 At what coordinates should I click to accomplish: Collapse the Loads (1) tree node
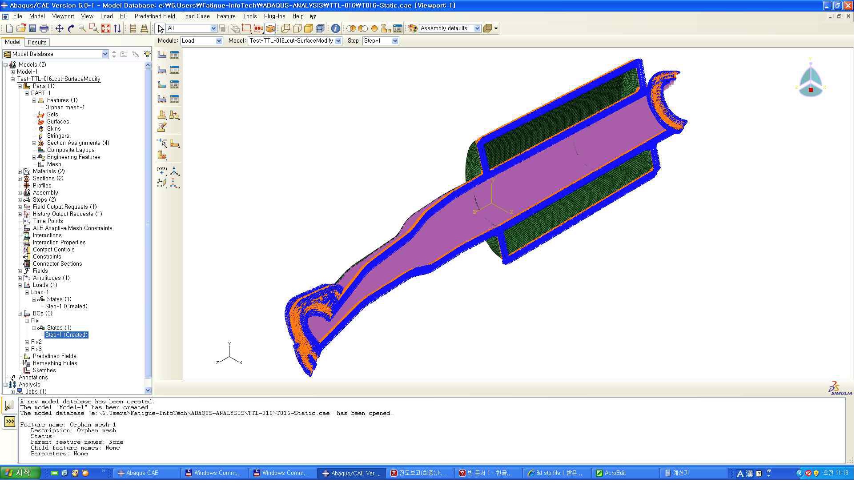[20, 285]
